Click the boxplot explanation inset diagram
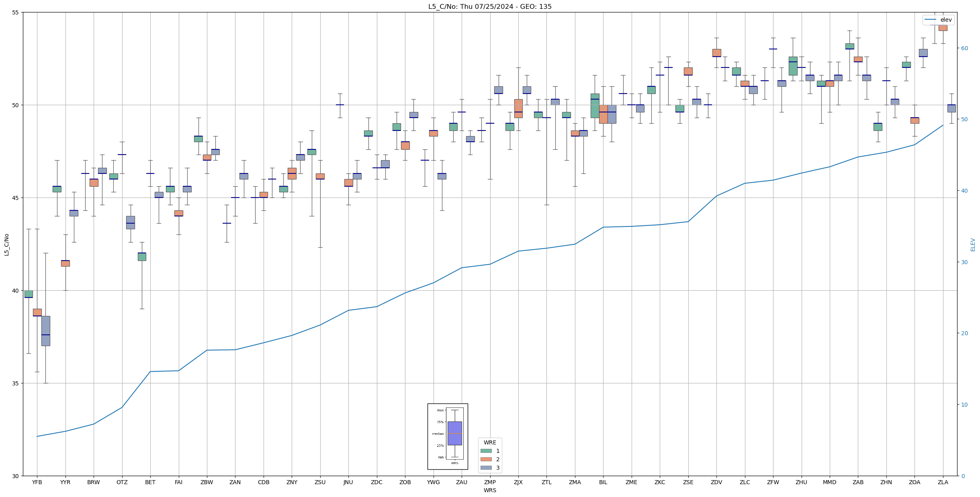The height and width of the screenshot is (497, 980). [x=448, y=436]
